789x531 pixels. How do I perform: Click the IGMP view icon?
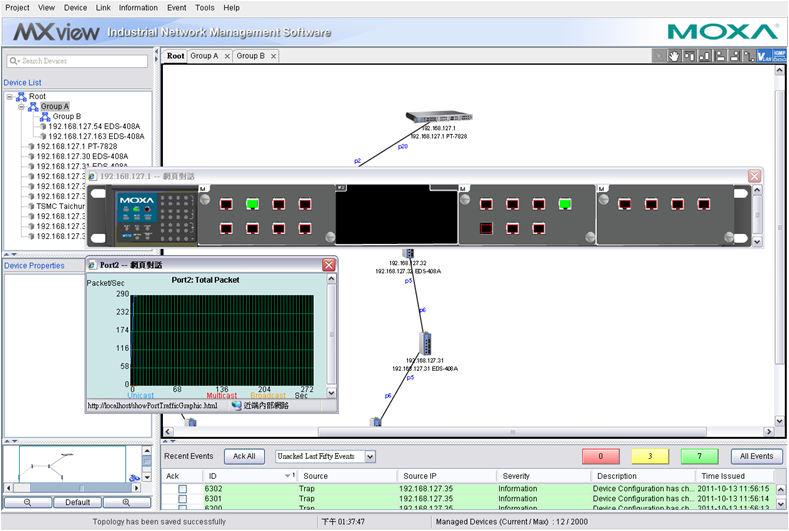click(779, 56)
